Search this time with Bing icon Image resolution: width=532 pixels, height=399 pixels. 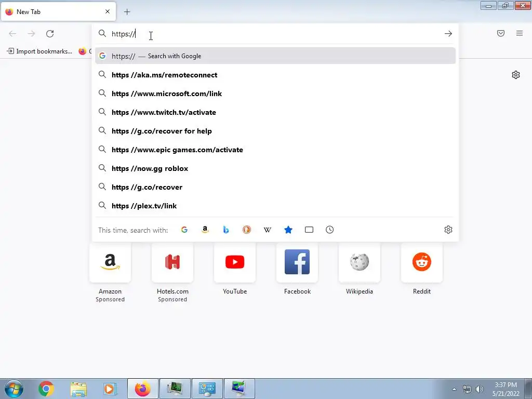pyautogui.click(x=226, y=230)
